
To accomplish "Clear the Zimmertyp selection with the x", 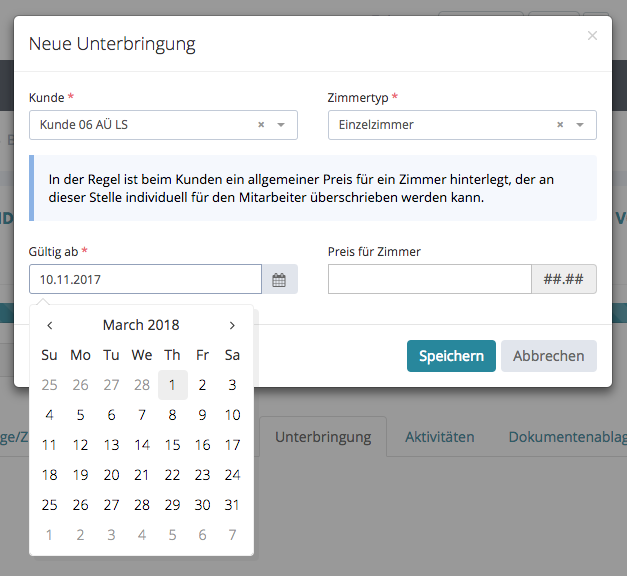I will (560, 125).
